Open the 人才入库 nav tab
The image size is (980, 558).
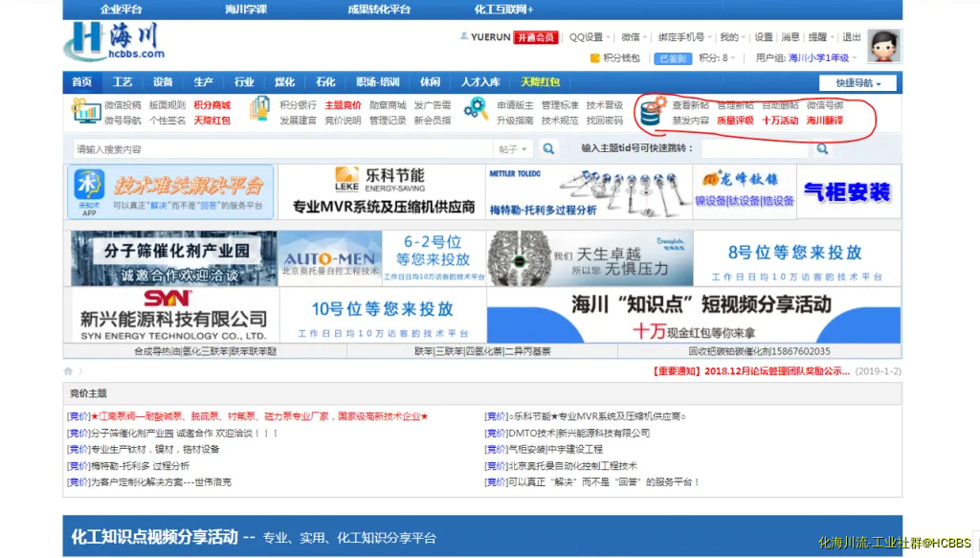coord(480,82)
